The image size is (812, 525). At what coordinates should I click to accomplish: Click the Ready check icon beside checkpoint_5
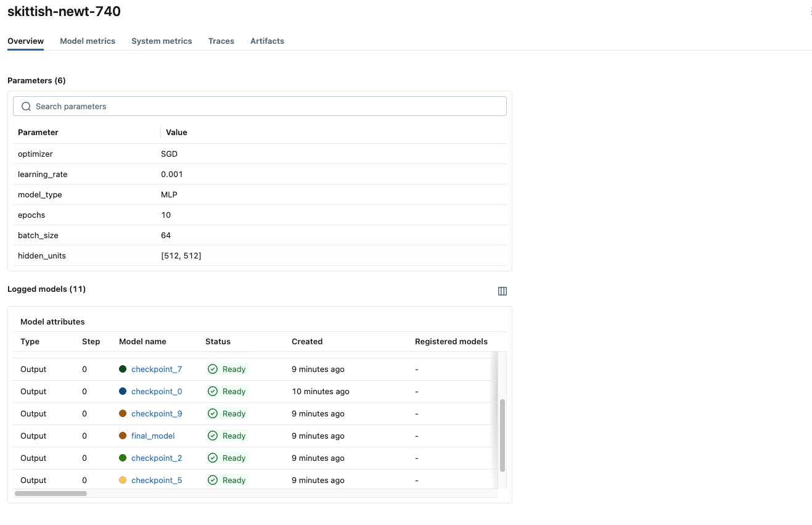(212, 480)
